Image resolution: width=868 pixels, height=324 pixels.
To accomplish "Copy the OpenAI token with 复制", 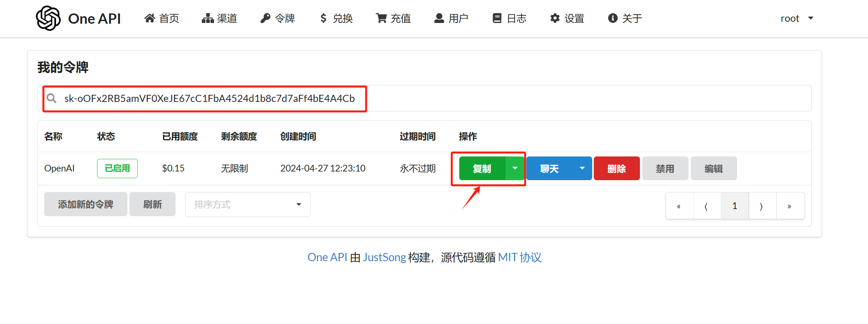I will [482, 169].
